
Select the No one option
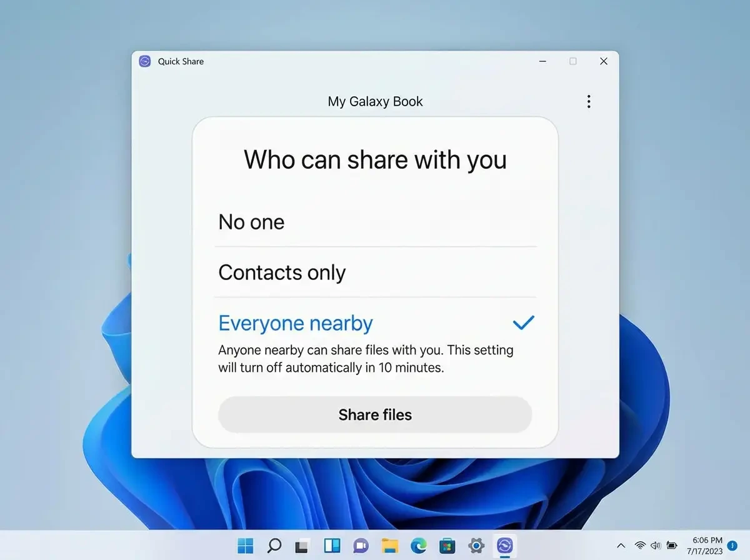[375, 222]
